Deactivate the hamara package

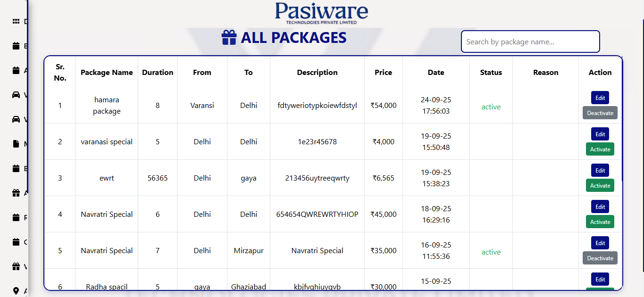[600, 113]
